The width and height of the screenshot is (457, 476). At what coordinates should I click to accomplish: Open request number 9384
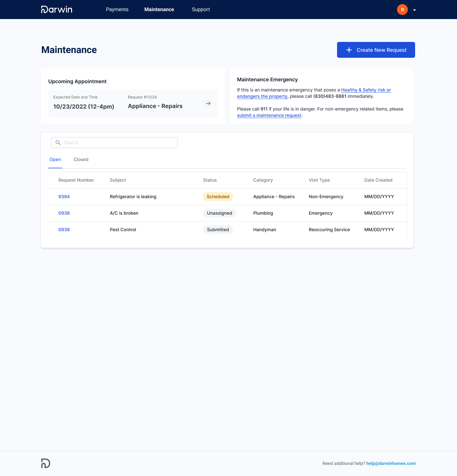pos(64,197)
